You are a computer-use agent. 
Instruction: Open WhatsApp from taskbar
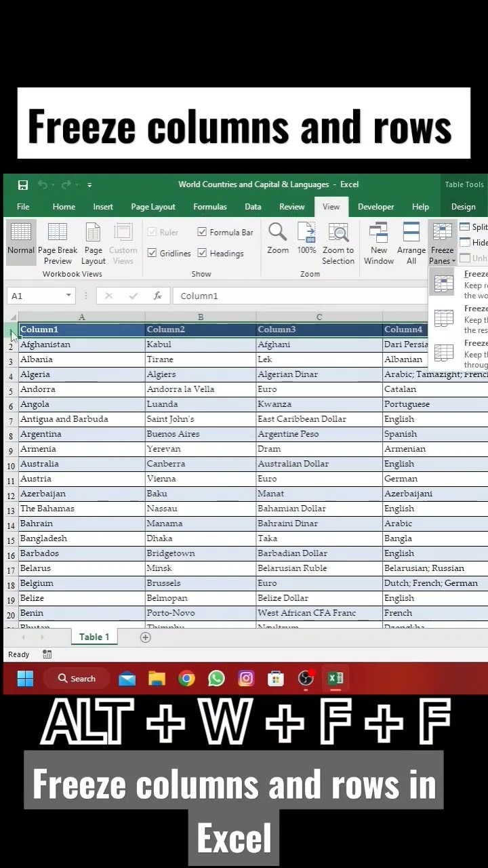pyautogui.click(x=216, y=678)
